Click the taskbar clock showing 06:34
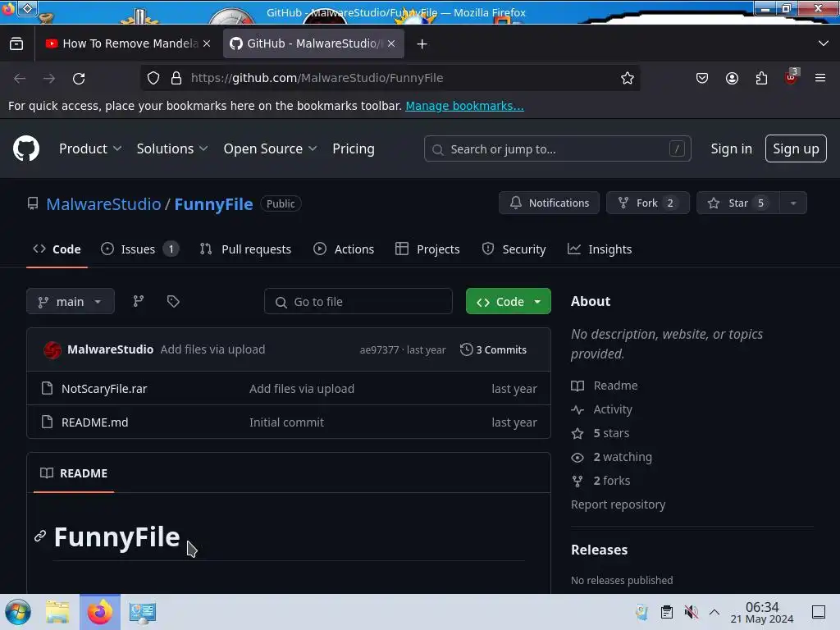 [762, 612]
